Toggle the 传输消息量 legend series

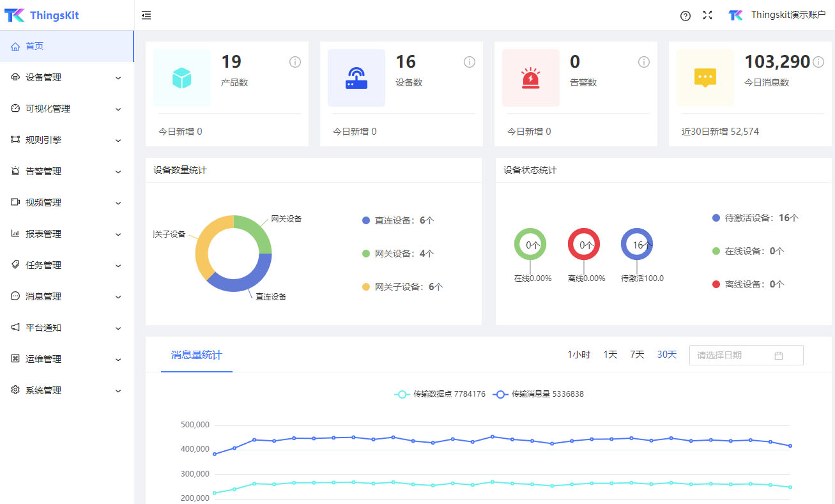pyautogui.click(x=539, y=394)
